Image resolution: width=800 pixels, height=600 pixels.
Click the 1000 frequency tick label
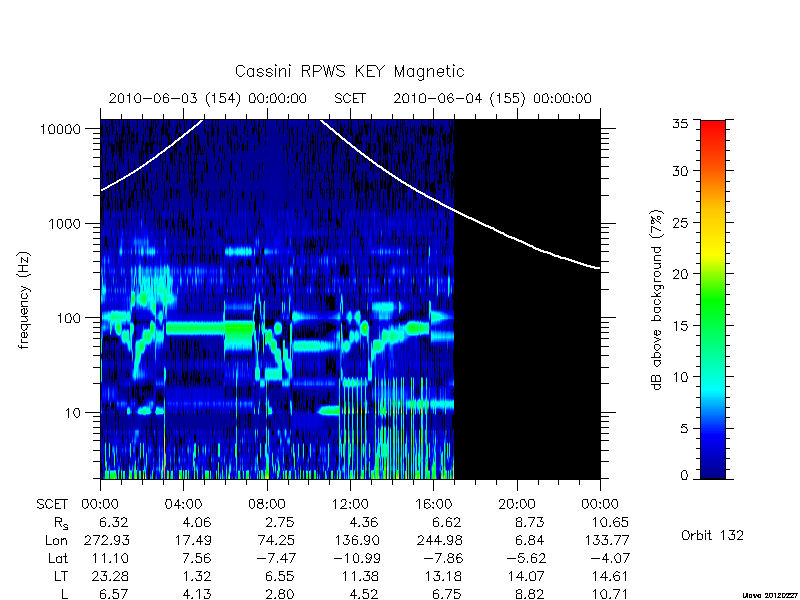coord(64,224)
